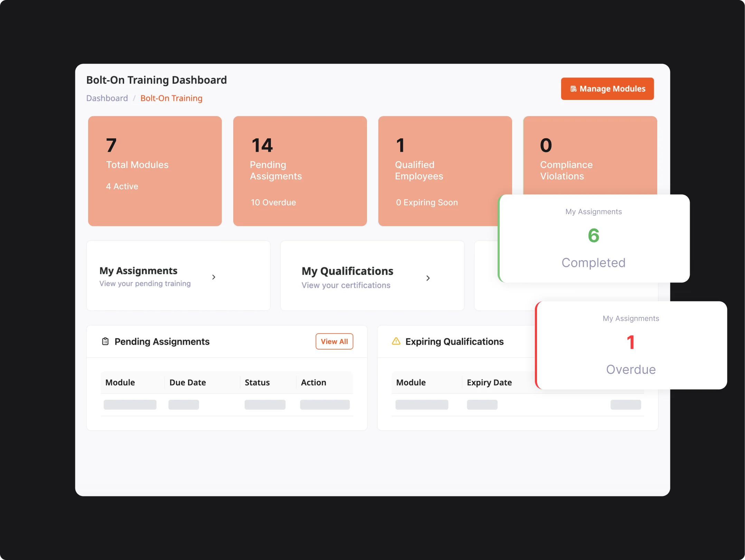Image resolution: width=745 pixels, height=560 pixels.
Task: Click the 10 Overdue text on Pending Assignments
Action: pyautogui.click(x=273, y=202)
